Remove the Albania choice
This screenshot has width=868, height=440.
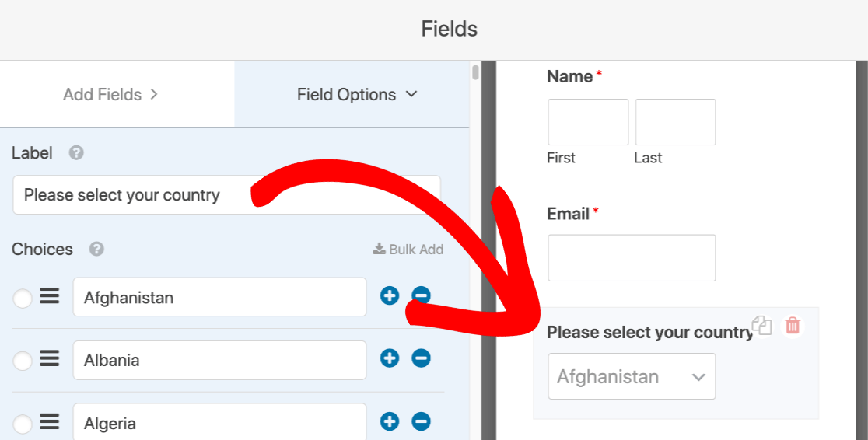coord(421,358)
